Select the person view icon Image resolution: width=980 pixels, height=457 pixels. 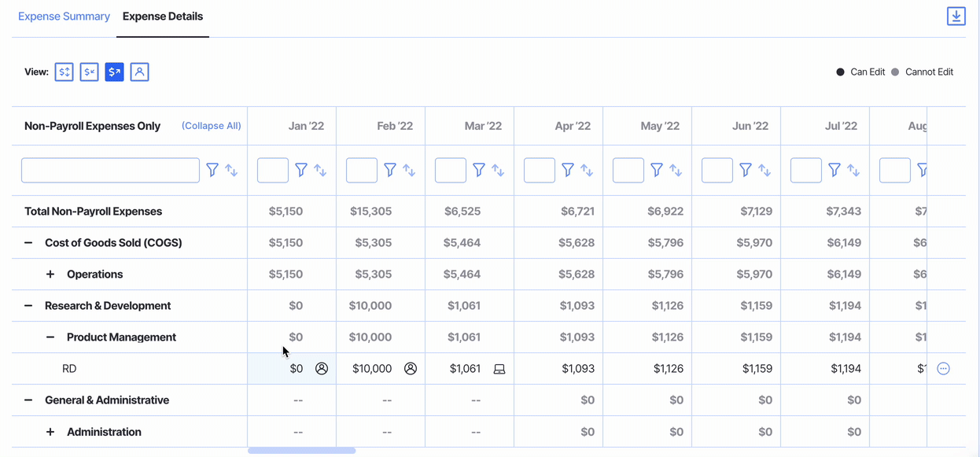pos(139,72)
